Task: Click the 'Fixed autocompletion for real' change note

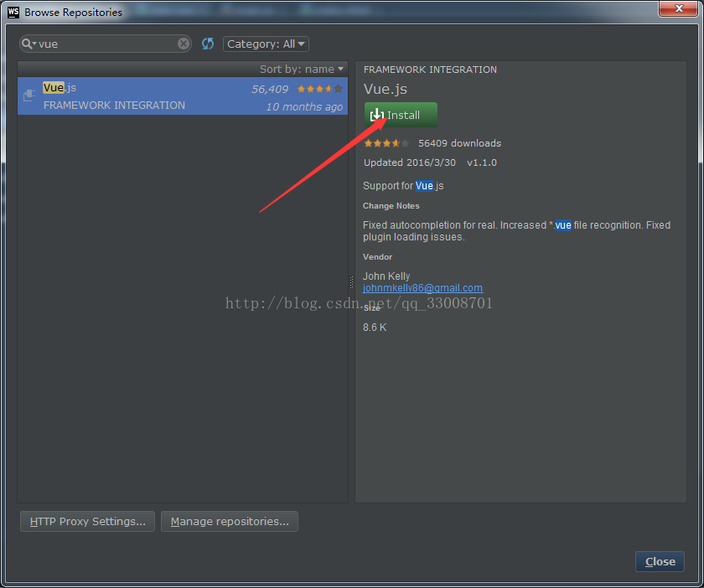Action: [x=516, y=230]
